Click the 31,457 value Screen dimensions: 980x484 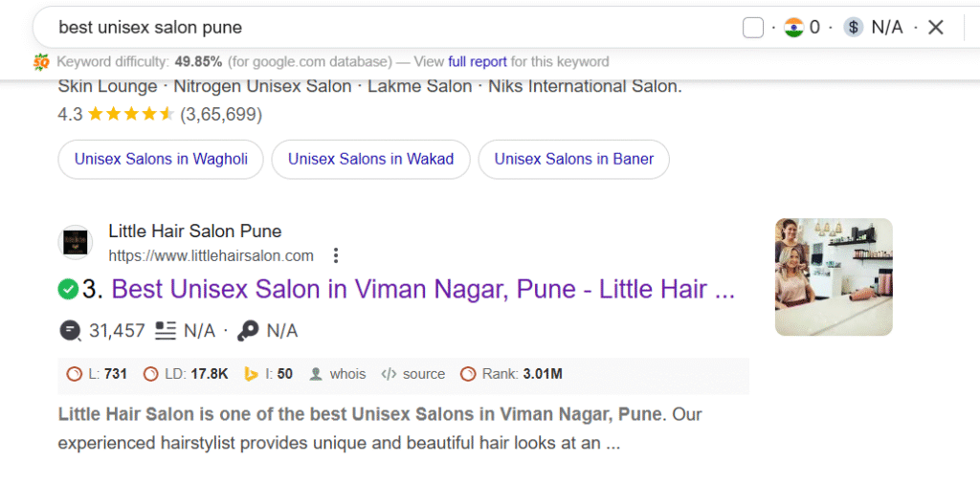(117, 331)
